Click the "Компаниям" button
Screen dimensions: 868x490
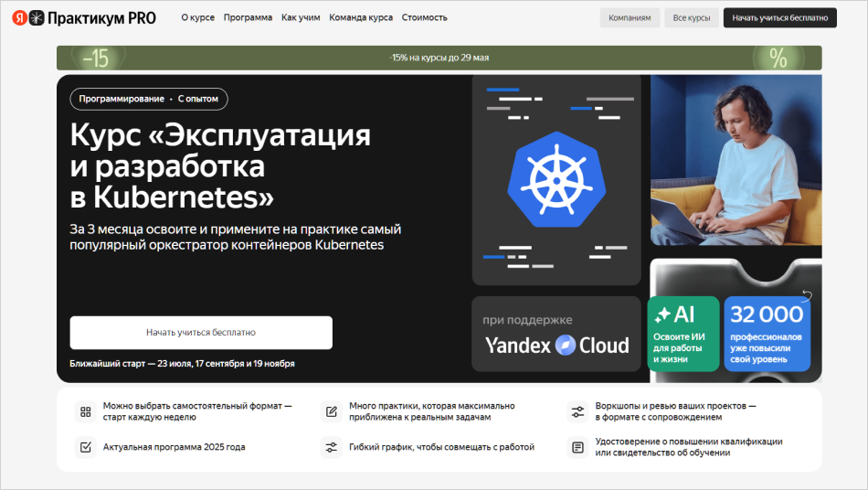click(630, 17)
